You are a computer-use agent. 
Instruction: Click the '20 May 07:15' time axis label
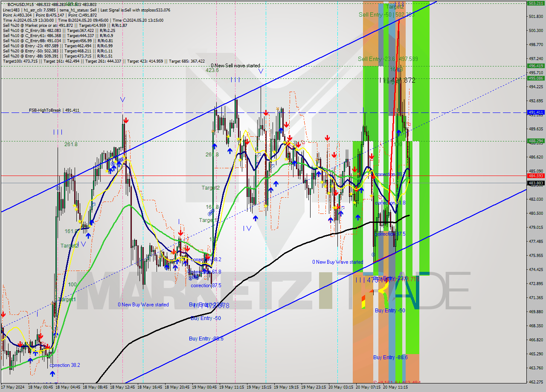point(369,388)
